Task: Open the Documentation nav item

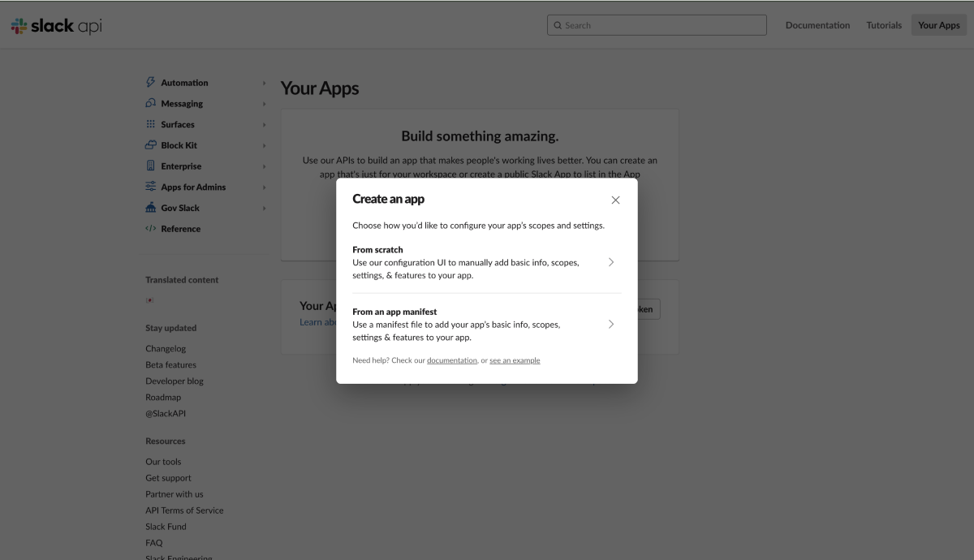Action: [x=817, y=25]
